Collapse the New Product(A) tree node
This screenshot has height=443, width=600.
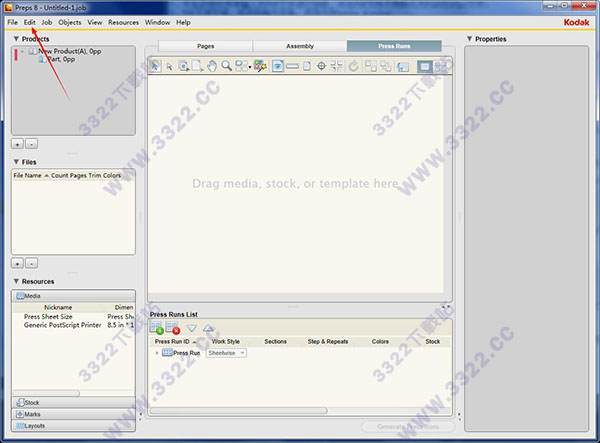point(23,51)
